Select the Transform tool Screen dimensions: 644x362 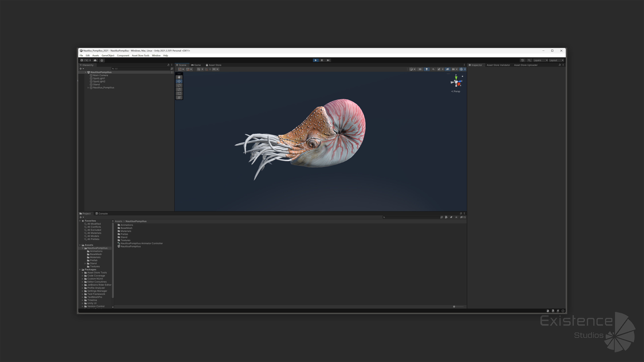tap(179, 97)
